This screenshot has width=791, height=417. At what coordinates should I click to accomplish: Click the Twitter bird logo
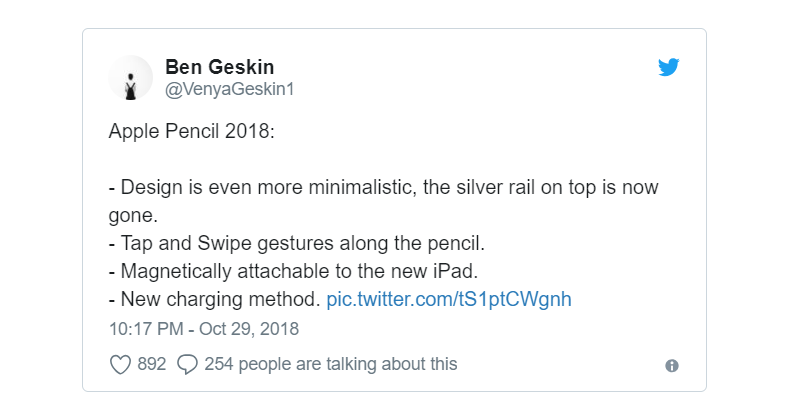pos(668,67)
